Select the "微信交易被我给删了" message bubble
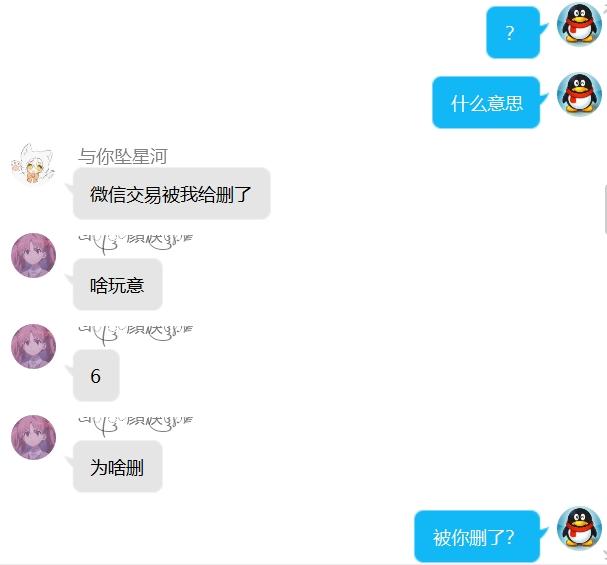The height and width of the screenshot is (565, 607). pyautogui.click(x=171, y=193)
